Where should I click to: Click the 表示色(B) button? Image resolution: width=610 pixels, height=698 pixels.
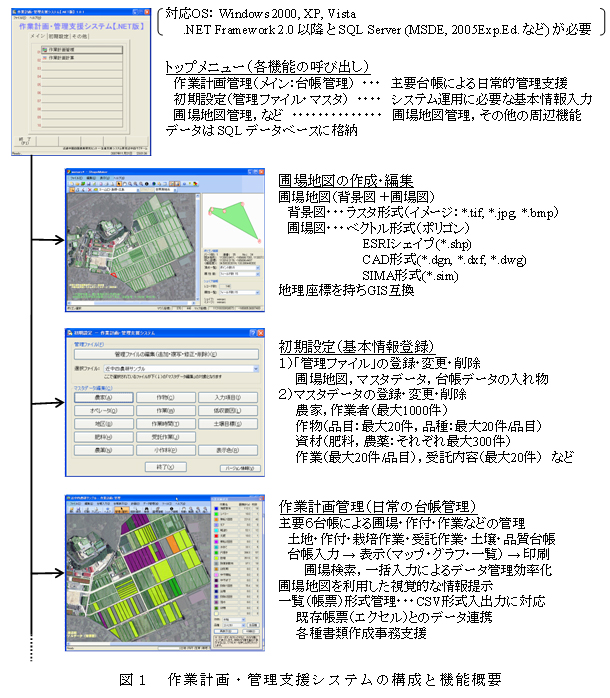[228, 450]
